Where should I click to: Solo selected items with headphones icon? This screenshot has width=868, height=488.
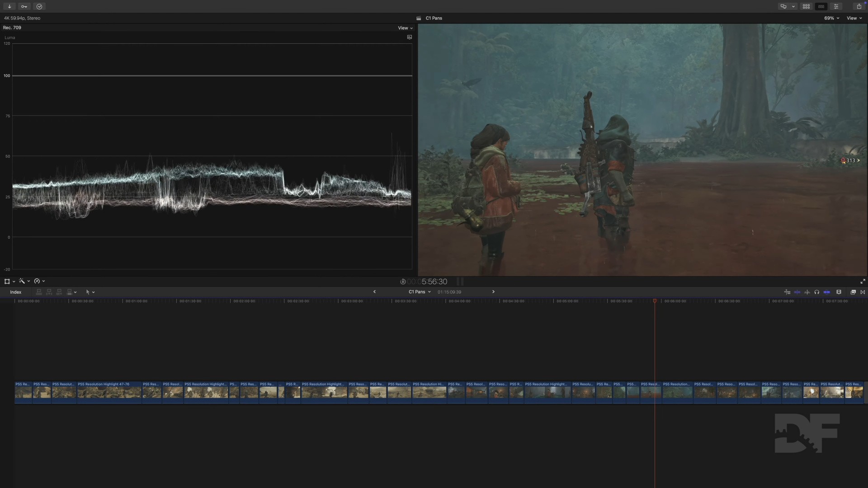(817, 292)
